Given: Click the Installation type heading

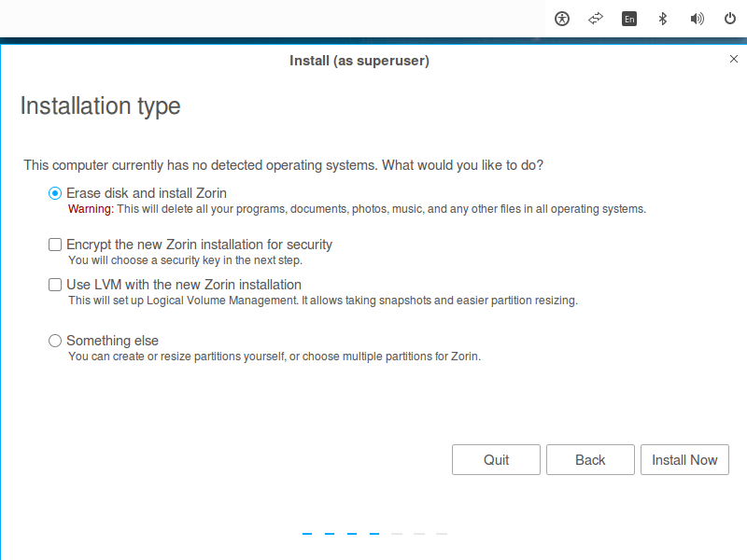Looking at the screenshot, I should 101,105.
